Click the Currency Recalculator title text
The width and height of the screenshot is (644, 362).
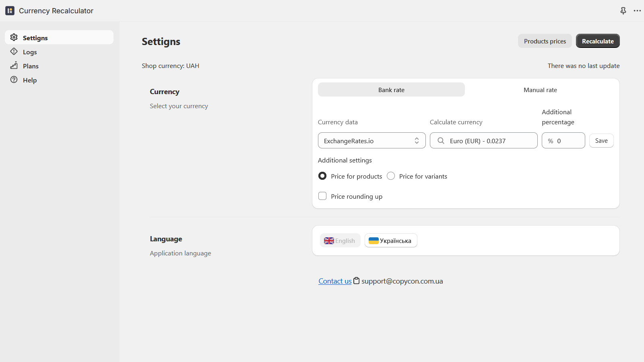(x=56, y=11)
